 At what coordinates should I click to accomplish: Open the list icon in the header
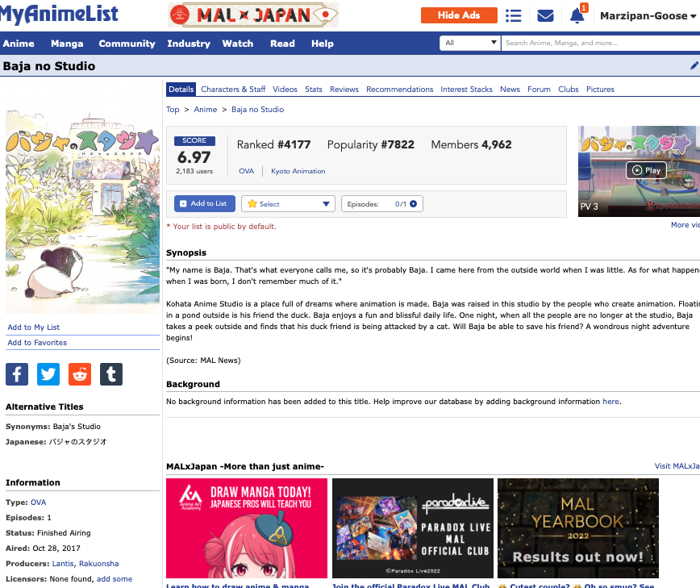(513, 15)
